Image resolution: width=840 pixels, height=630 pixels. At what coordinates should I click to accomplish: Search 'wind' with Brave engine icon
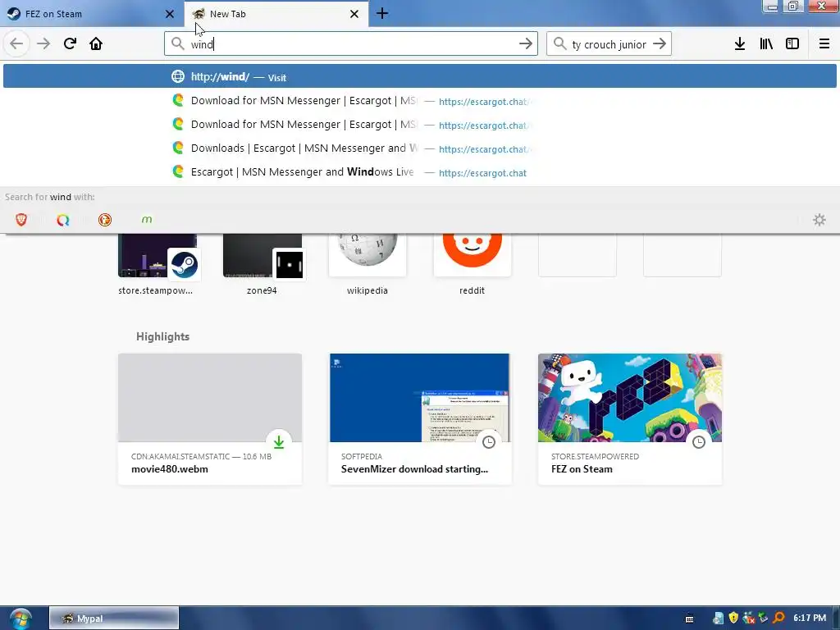click(x=21, y=220)
